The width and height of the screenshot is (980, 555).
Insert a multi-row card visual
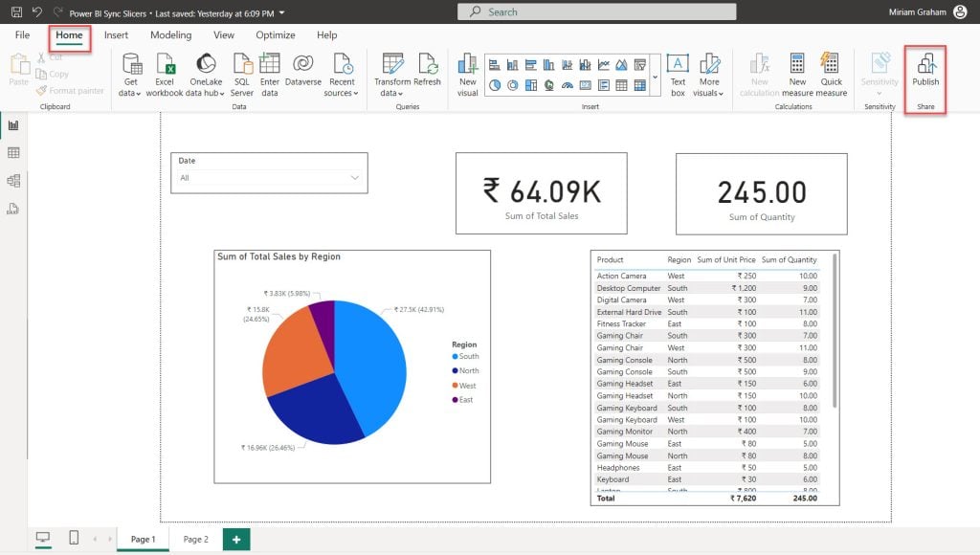604,85
